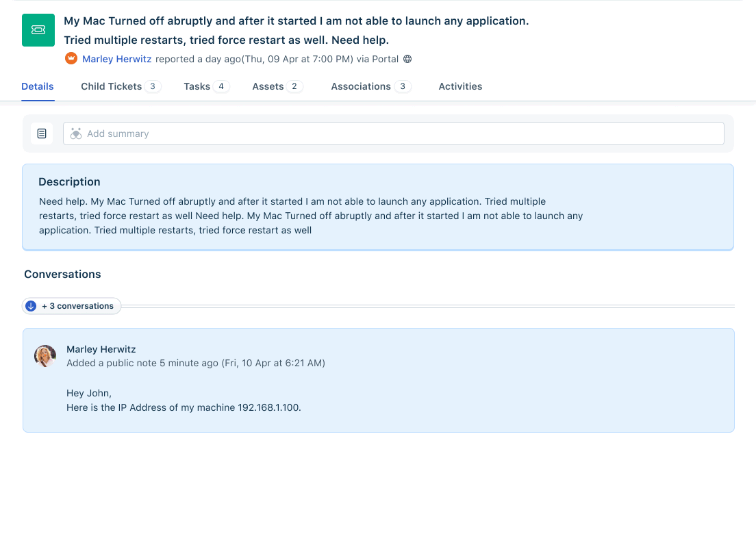Viewport: 756px width, 547px height.
Task: Click the crown VIP badge beside Marley Herwitz
Action: click(x=71, y=59)
